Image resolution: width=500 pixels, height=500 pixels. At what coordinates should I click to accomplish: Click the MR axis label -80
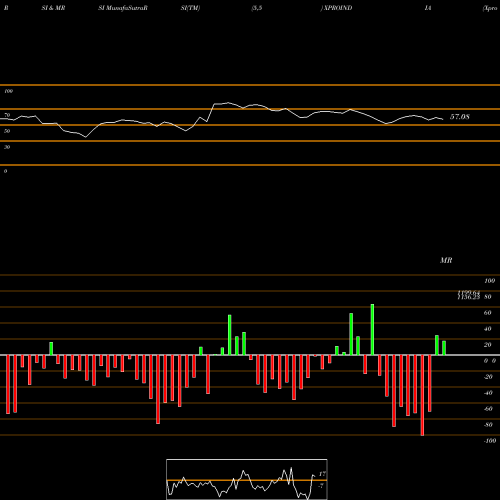(488, 425)
